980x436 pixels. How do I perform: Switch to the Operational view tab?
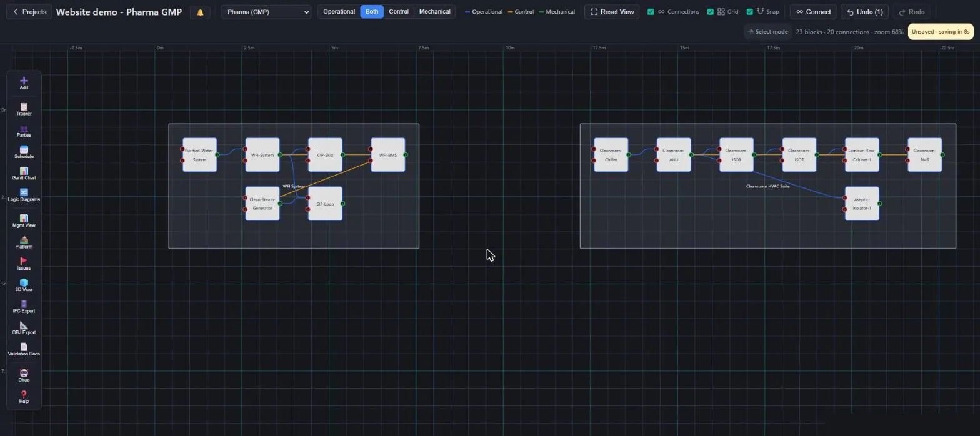coord(339,12)
